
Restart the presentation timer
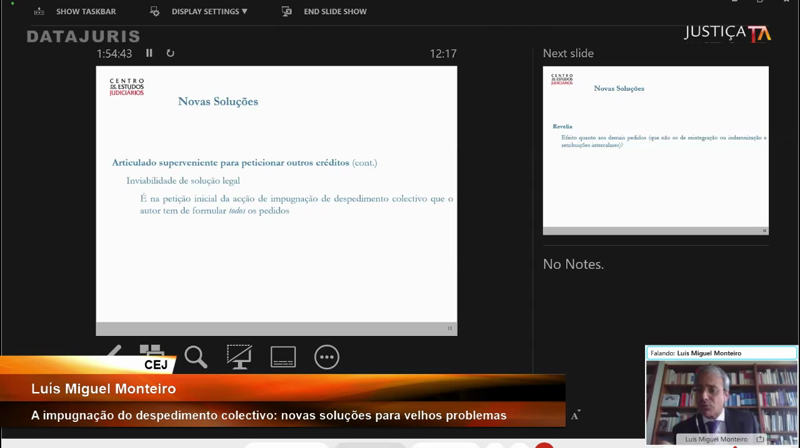click(x=170, y=54)
